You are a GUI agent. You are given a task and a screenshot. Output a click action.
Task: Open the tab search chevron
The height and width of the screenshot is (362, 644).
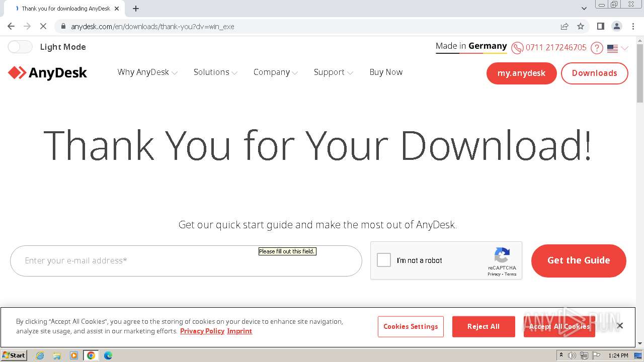tap(584, 9)
